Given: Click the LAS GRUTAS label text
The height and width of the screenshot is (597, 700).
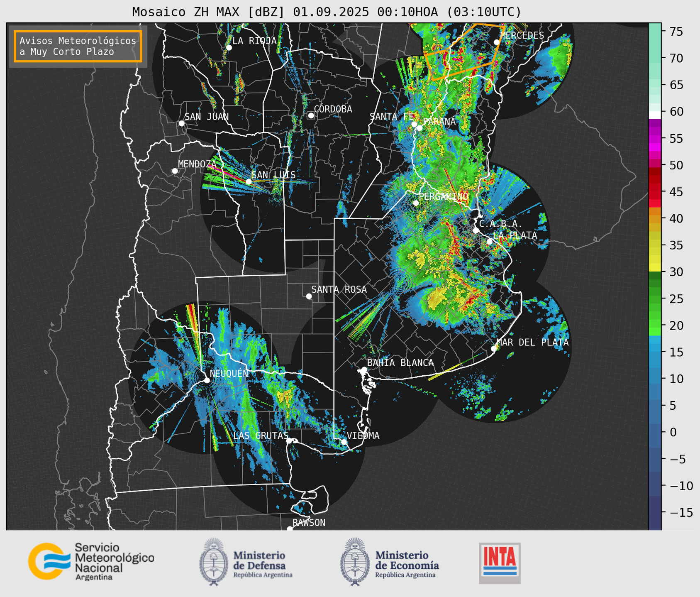Looking at the screenshot, I should tap(261, 436).
